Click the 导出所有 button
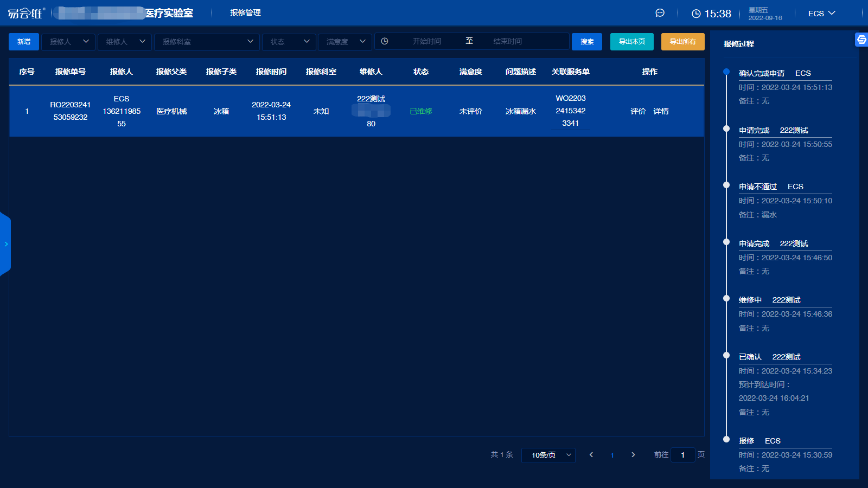Screen dimensions: 868x488 coord(682,42)
